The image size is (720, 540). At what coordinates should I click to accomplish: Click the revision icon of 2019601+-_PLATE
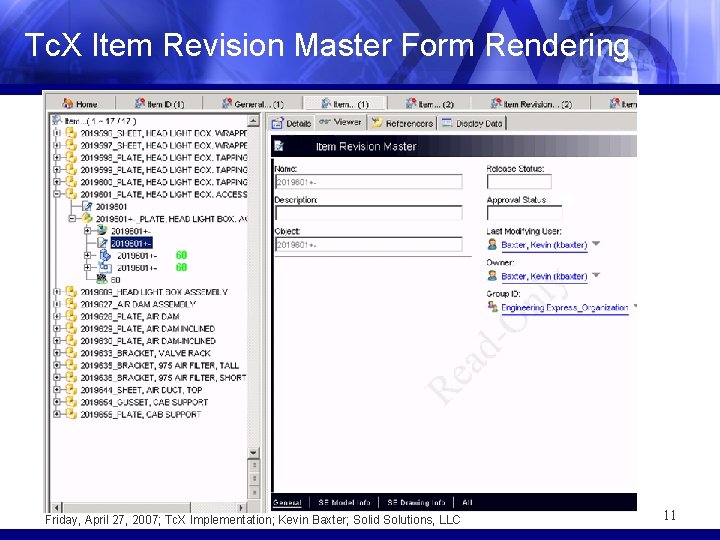coord(87,218)
